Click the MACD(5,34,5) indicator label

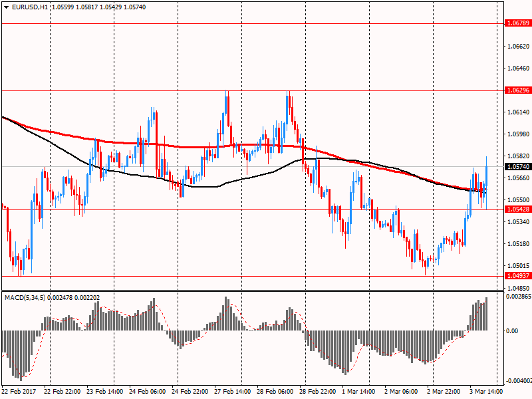(x=25, y=298)
